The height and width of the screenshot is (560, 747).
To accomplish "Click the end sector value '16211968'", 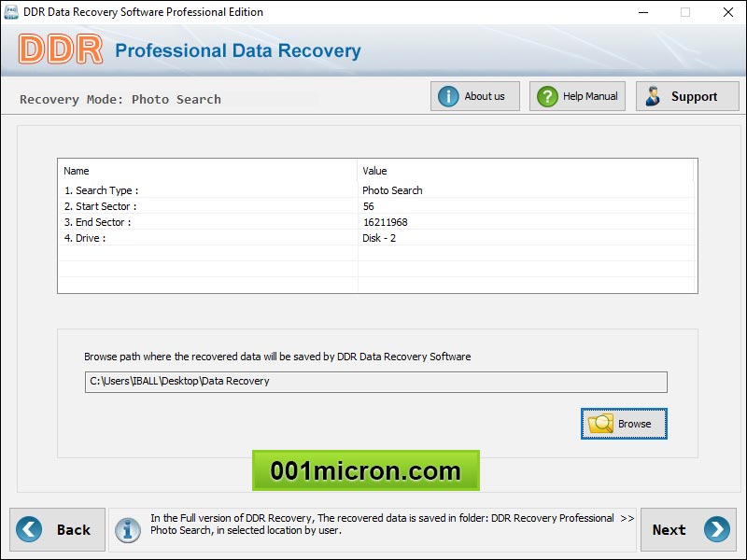I will pos(385,222).
